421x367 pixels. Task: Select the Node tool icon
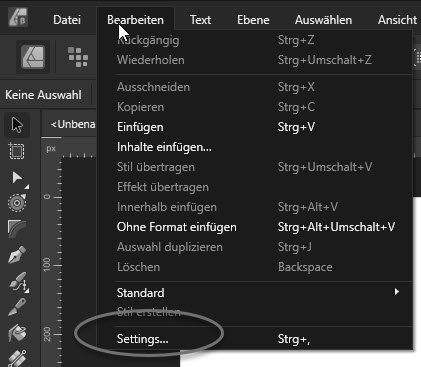[17, 178]
